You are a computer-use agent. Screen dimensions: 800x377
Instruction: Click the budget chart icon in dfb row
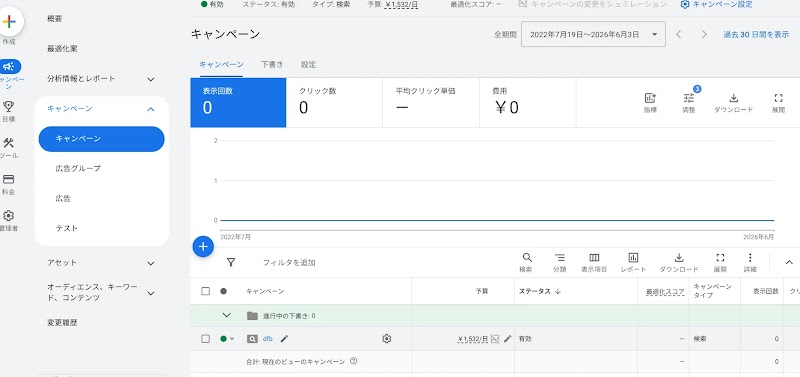[x=494, y=339]
